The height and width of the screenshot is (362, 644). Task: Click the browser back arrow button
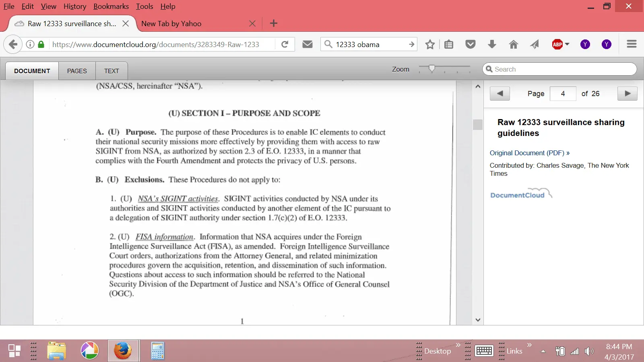13,44
